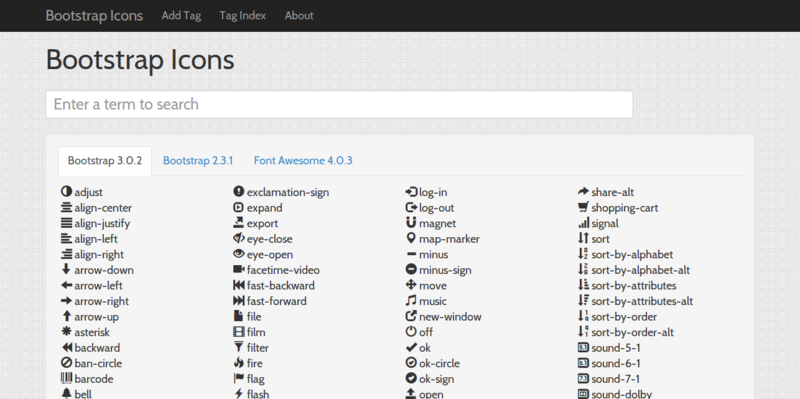Click the adjust half-circle icon
Image resolution: width=800 pixels, height=399 pixels.
click(66, 192)
